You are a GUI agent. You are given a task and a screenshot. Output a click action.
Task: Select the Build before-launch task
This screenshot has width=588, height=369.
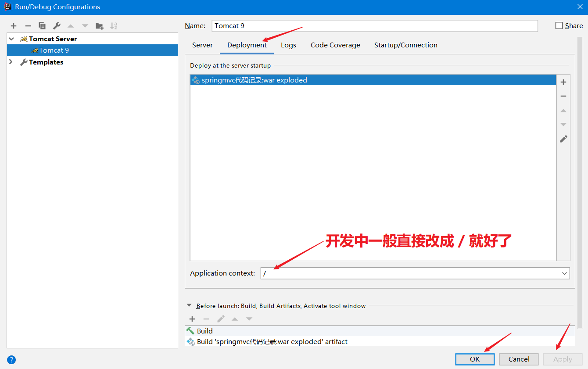380,331
